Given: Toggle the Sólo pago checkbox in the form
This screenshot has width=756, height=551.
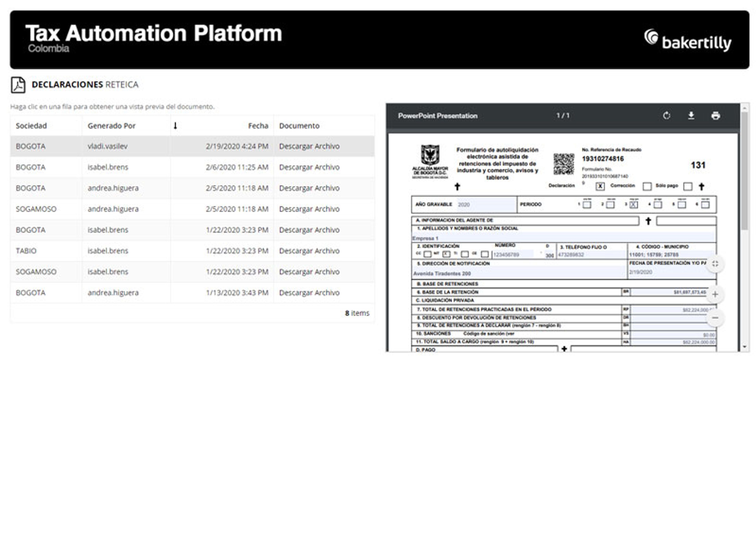Looking at the screenshot, I should pyautogui.click(x=688, y=186).
